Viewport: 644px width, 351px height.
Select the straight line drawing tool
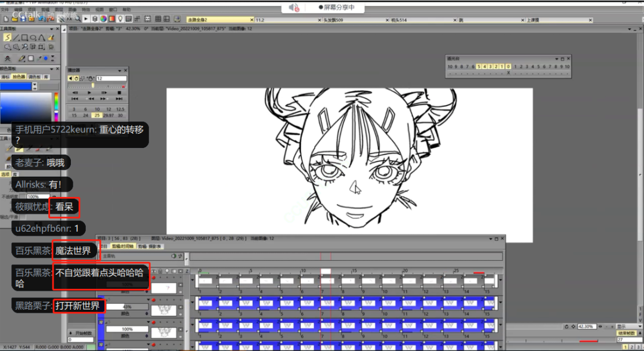click(x=17, y=38)
